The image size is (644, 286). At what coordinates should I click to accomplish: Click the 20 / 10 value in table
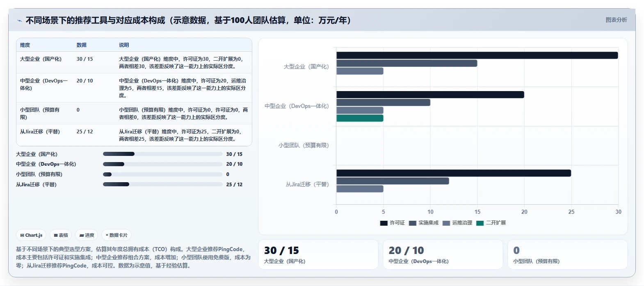(84, 81)
